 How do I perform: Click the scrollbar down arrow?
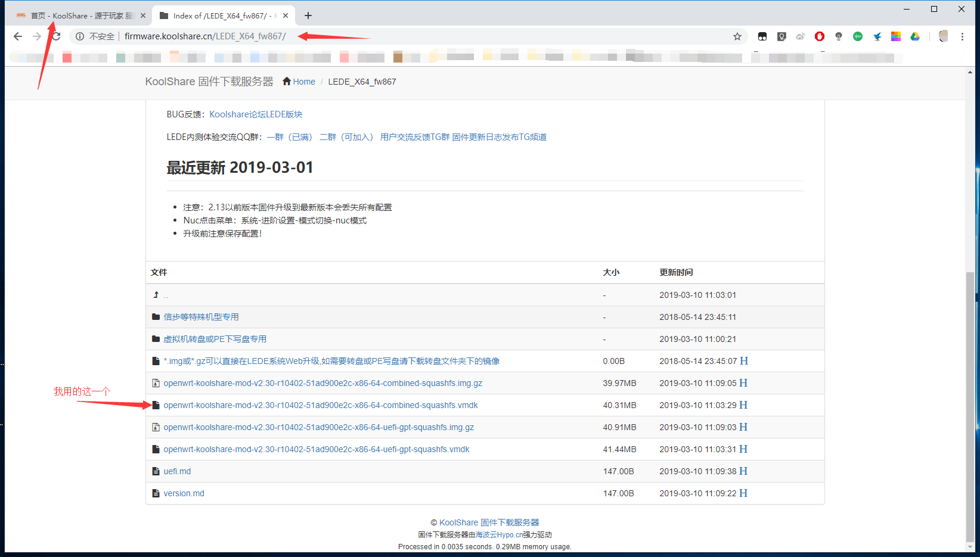pos(970,547)
